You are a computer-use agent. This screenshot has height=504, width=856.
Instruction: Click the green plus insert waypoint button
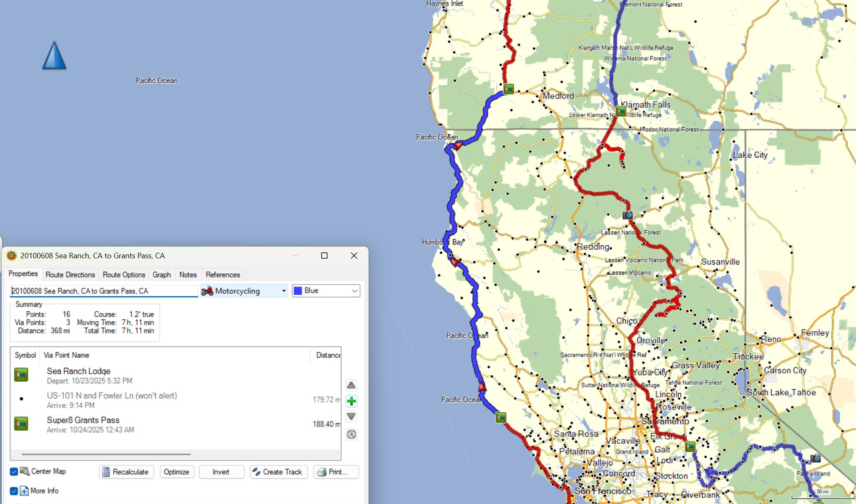click(351, 401)
